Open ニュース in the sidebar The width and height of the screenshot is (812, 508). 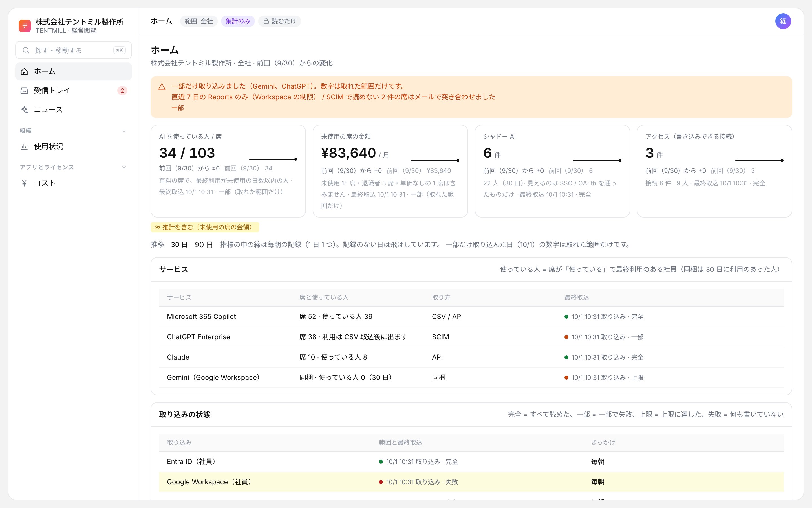(x=74, y=110)
